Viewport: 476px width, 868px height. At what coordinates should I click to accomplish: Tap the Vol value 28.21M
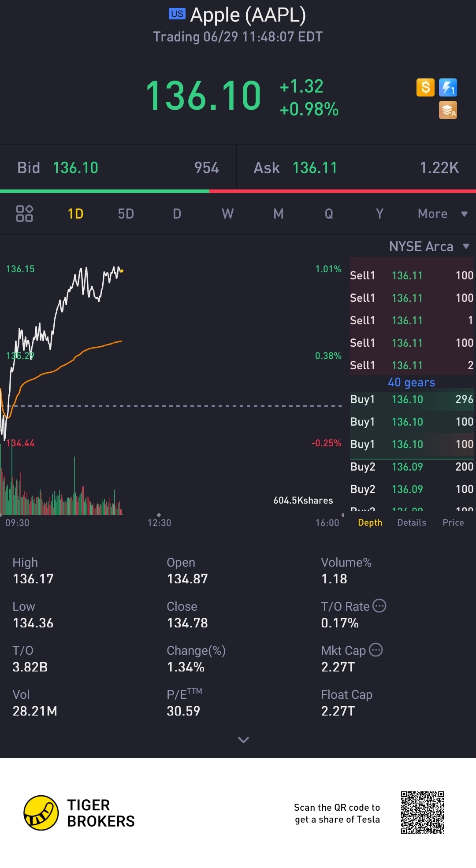[x=35, y=711]
